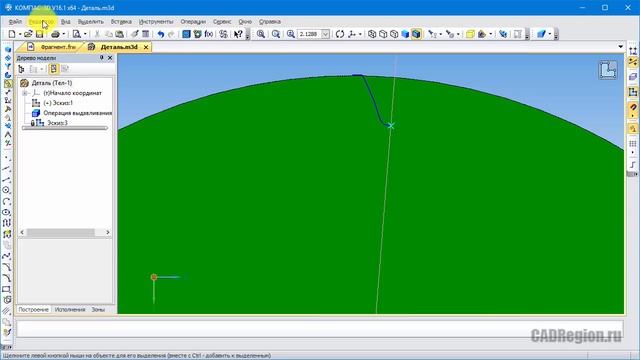Open the Print dropdown arrow
The image size is (640, 360).
click(64, 34)
